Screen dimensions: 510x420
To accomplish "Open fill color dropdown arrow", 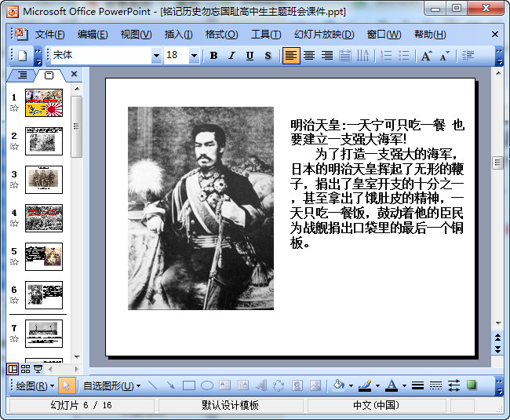I will coord(351,385).
